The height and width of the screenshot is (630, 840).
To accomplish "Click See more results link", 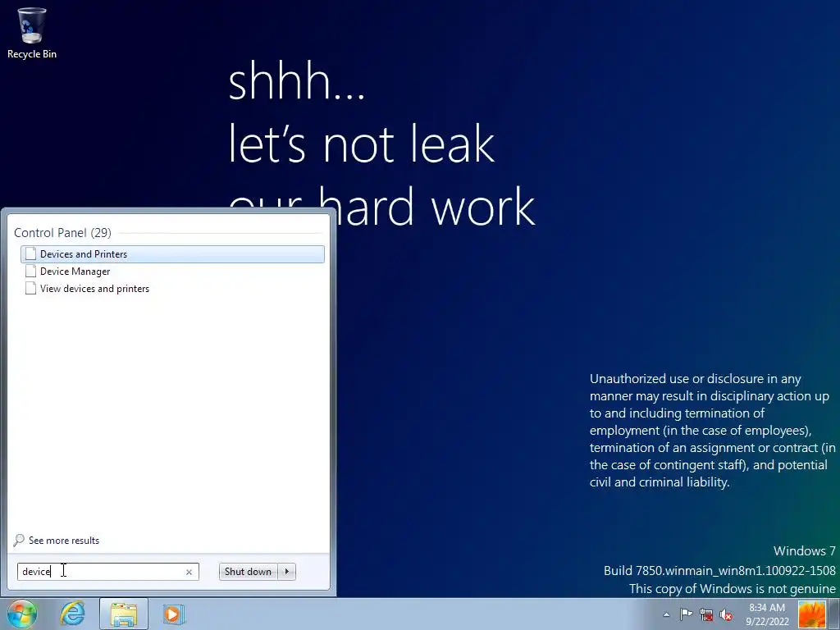I will pos(64,540).
